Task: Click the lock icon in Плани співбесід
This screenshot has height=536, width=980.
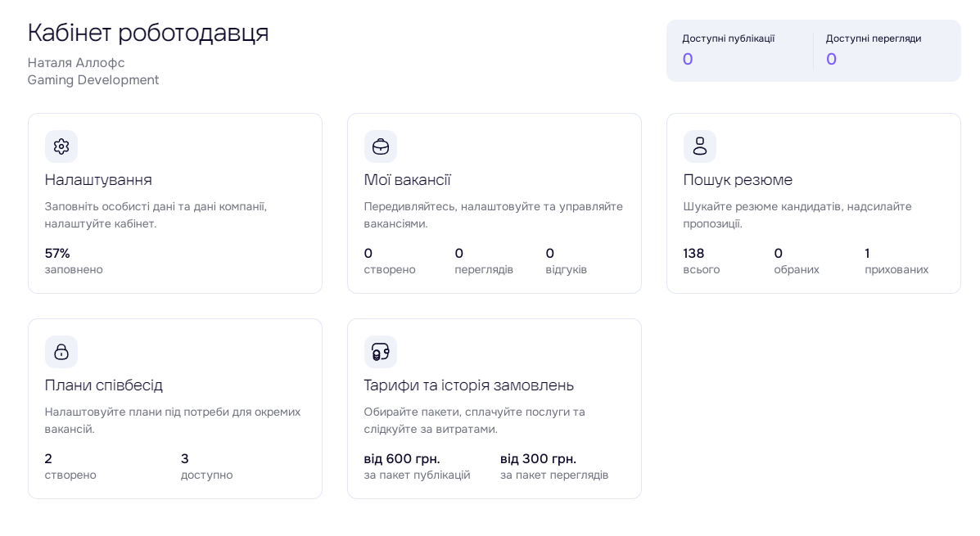Action: tap(61, 352)
